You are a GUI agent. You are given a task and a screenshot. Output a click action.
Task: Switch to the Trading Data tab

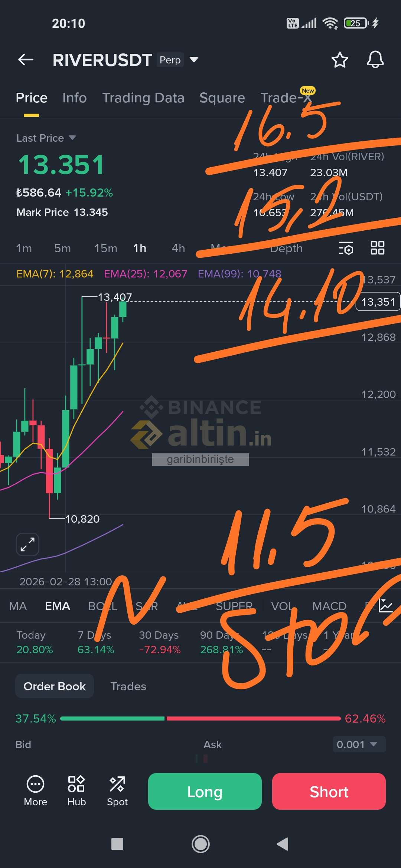pos(143,98)
